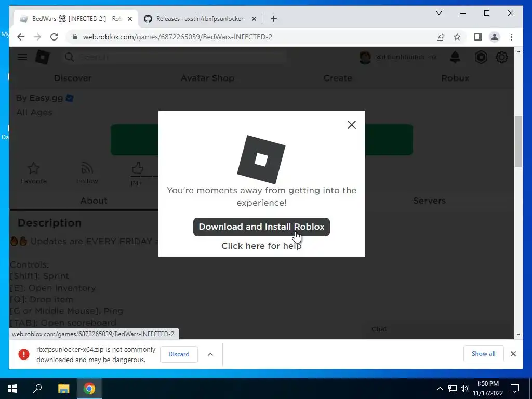Screen dimensions: 532x399
Task: Click scrollbar up arrow
Action: point(518,51)
